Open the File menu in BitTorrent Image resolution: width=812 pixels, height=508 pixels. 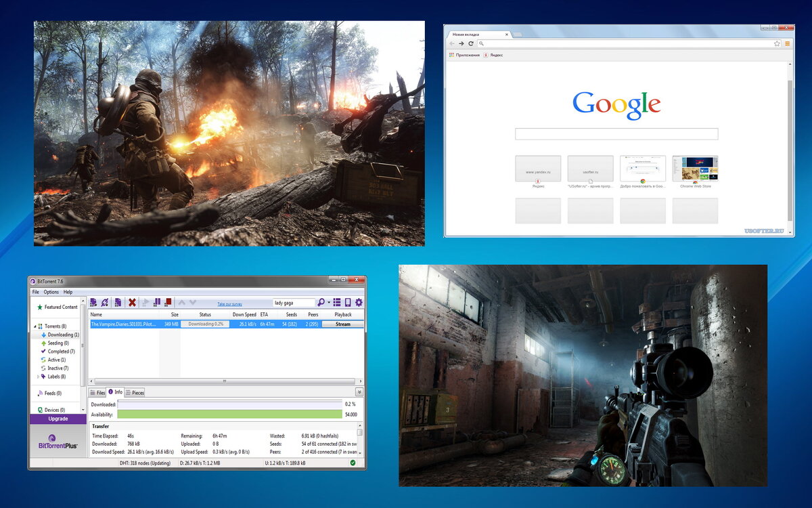[x=36, y=292]
